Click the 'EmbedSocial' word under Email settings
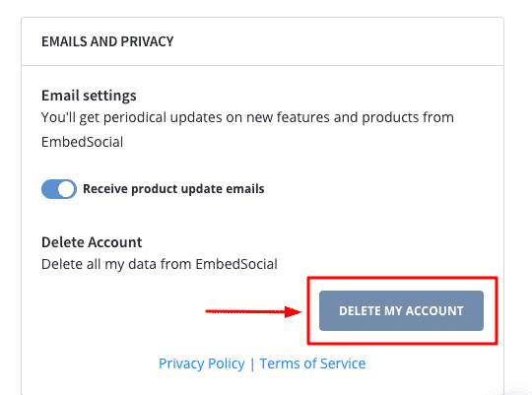The width and height of the screenshot is (532, 395). (82, 142)
